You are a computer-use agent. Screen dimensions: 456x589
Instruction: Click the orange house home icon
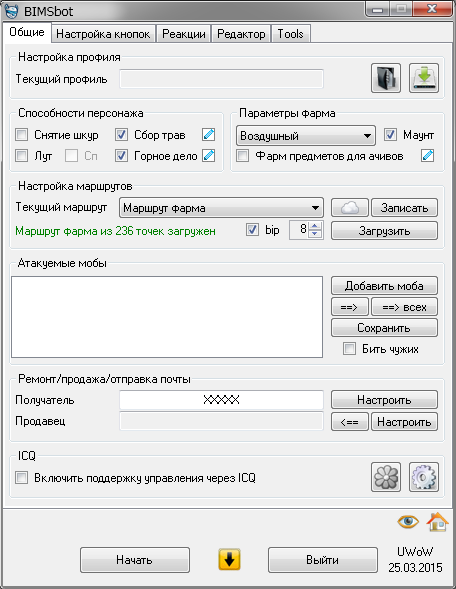pyautogui.click(x=437, y=521)
